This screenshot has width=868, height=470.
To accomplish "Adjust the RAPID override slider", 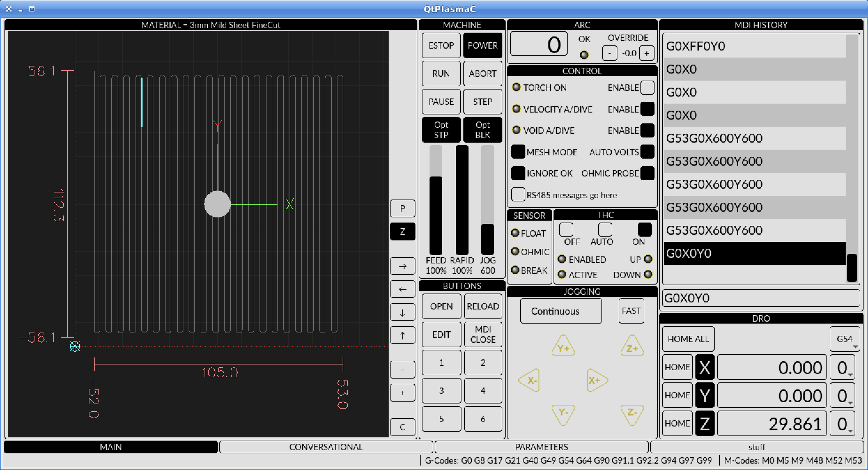I will (x=461, y=200).
